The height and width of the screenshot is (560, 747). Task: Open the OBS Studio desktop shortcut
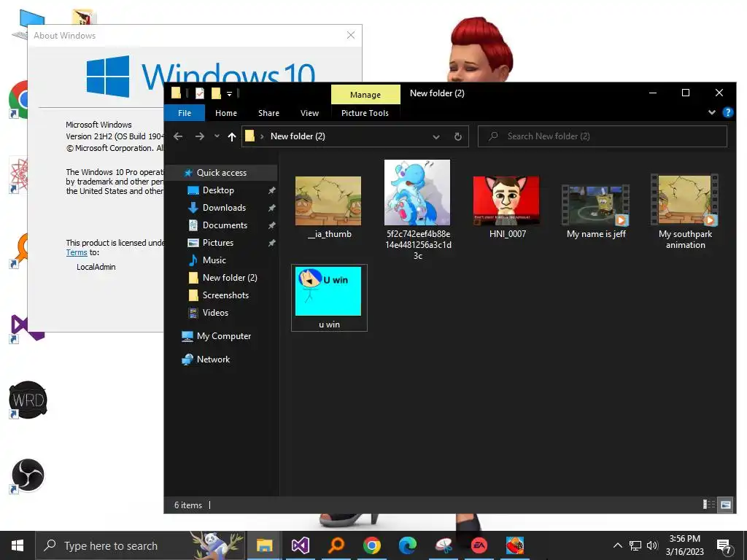28,475
